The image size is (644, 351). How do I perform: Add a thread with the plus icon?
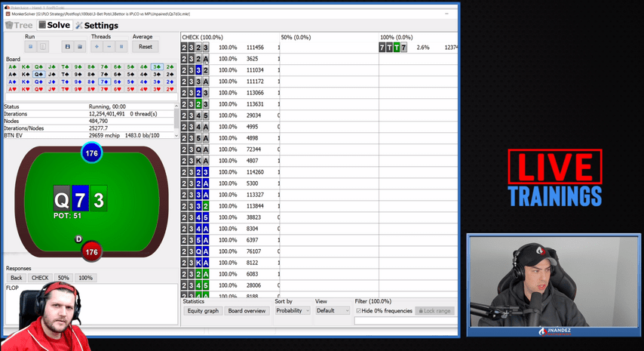click(97, 47)
